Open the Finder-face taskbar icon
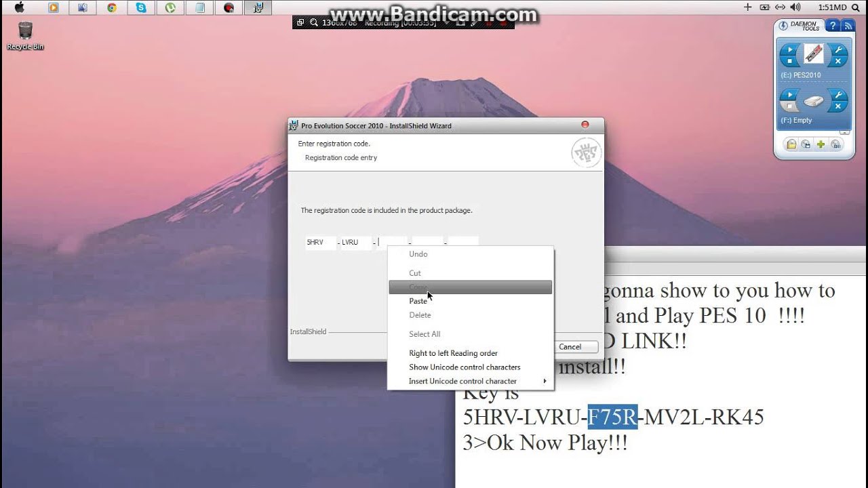868x488 pixels. coord(83,7)
